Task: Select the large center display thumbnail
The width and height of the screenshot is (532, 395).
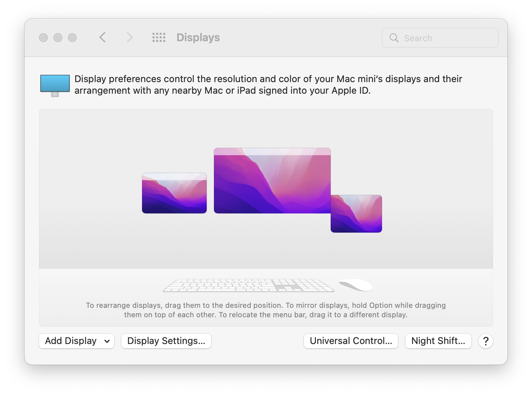Action: point(272,180)
